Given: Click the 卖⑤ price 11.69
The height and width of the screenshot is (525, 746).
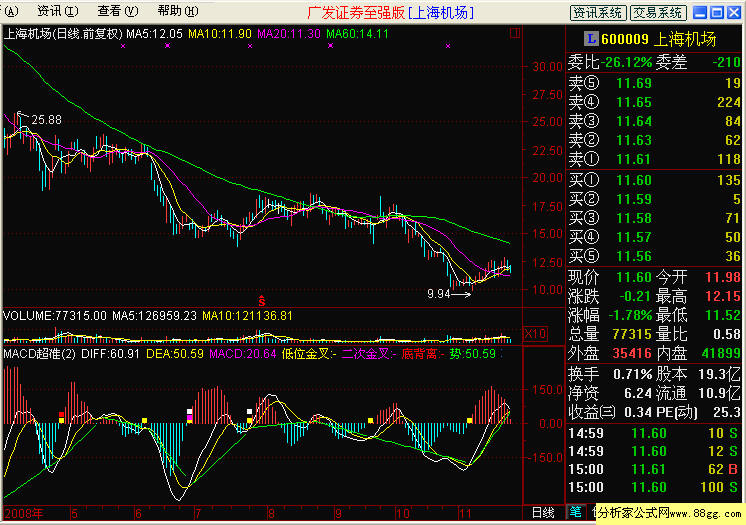Looking at the screenshot, I should (634, 83).
